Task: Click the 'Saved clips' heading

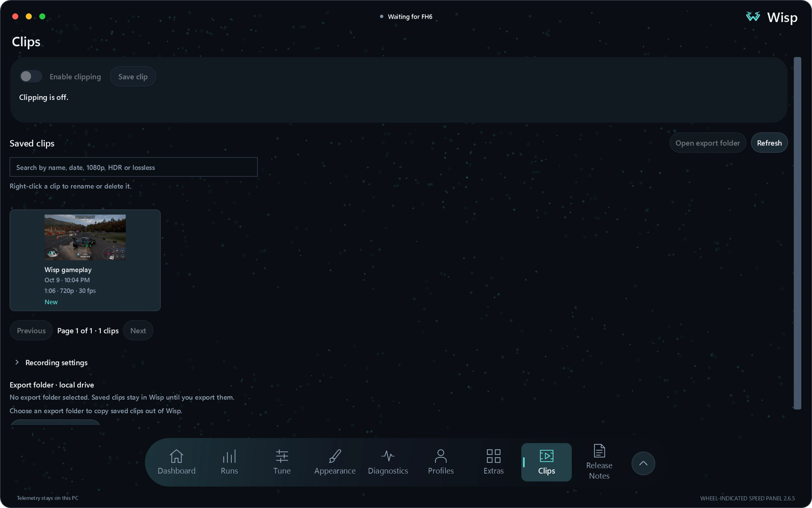Action: (x=32, y=143)
